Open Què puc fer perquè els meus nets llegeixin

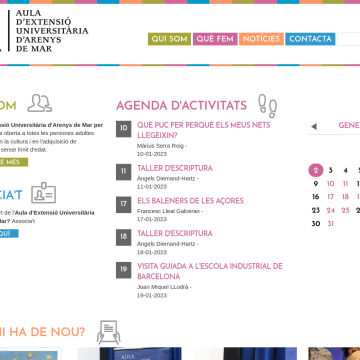204,130
